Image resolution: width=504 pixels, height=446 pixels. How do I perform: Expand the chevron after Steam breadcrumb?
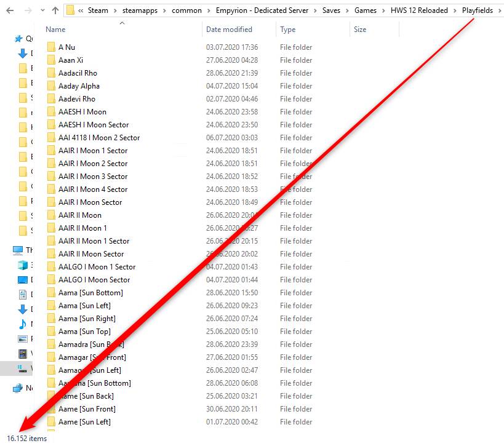pyautogui.click(x=115, y=11)
